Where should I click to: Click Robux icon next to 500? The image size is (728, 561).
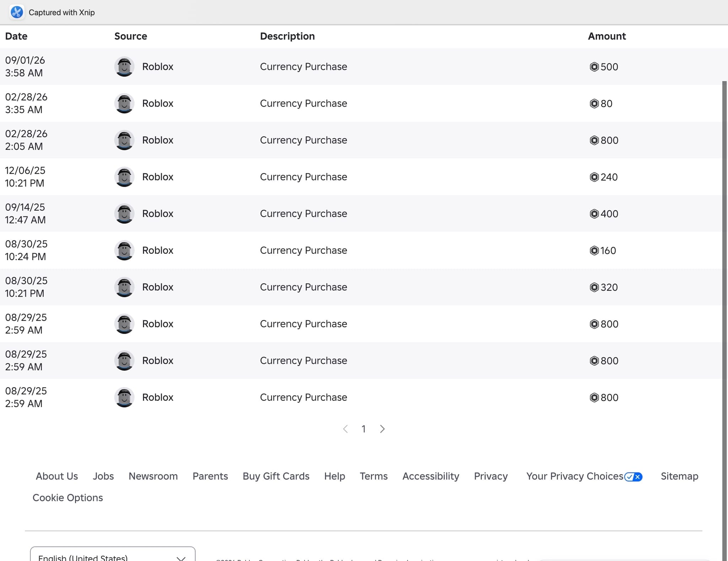coord(594,67)
